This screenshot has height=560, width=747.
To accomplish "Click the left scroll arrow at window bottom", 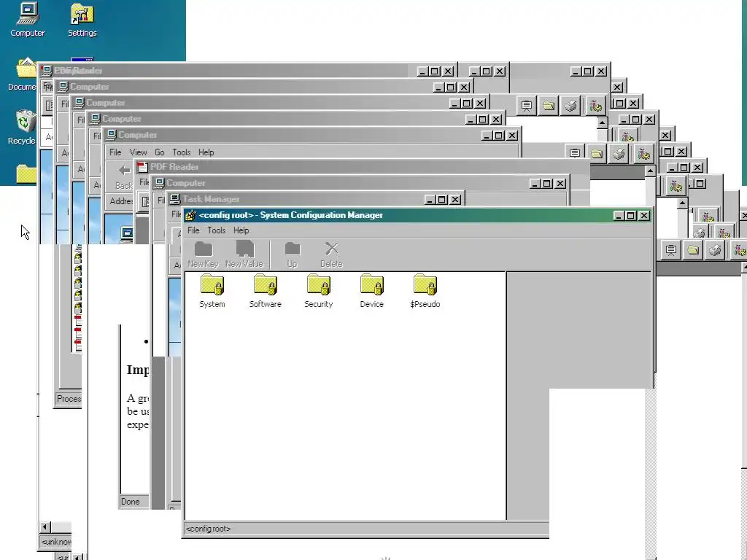I will (45, 526).
